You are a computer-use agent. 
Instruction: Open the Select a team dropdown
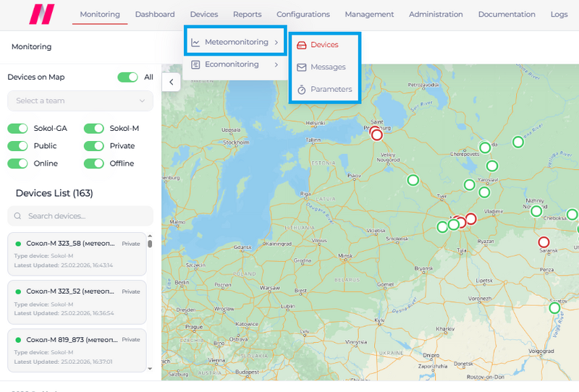tap(80, 101)
